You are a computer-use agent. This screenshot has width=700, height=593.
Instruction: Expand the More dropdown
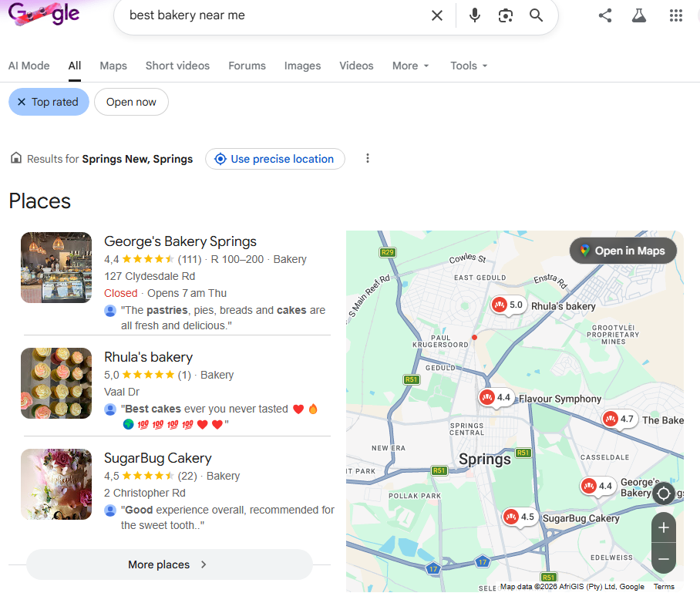(410, 66)
